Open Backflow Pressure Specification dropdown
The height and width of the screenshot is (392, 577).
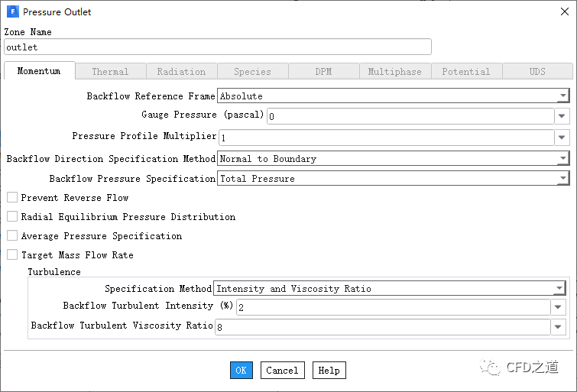(562, 179)
